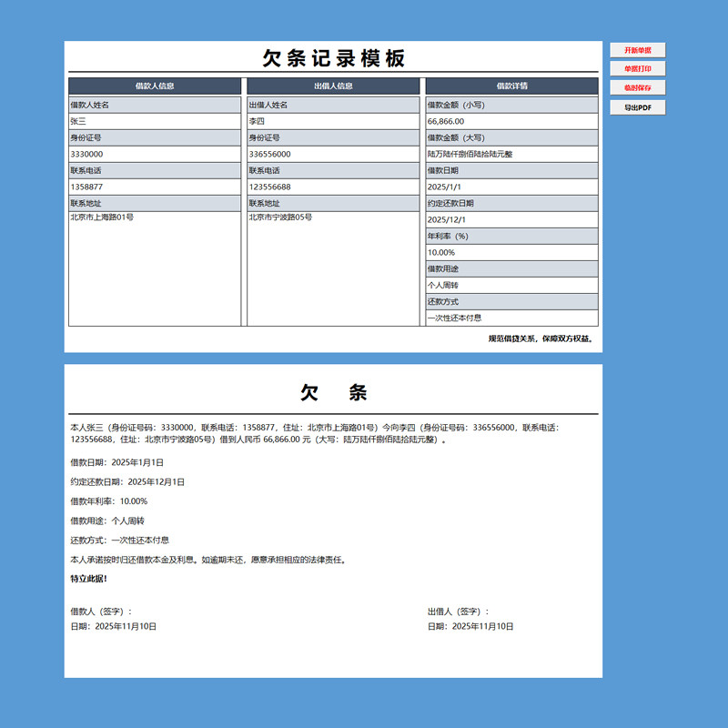Click the 借款人信息 section header

[155, 86]
